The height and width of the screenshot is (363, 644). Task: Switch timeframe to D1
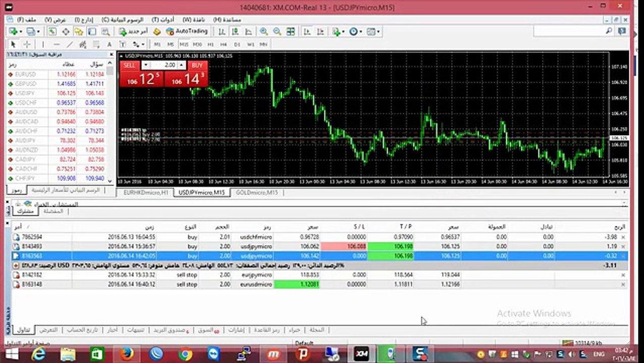pos(236,44)
